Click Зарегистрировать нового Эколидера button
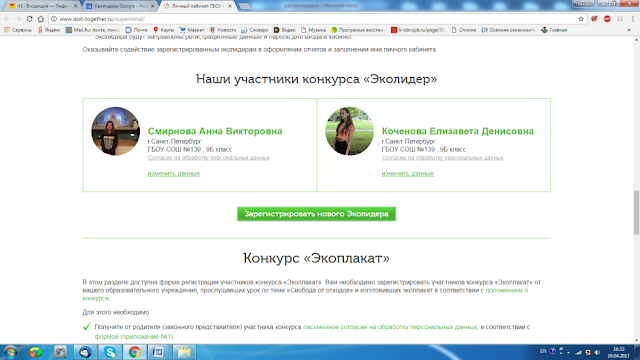Screen dimensions: 640x360 pos(316,214)
